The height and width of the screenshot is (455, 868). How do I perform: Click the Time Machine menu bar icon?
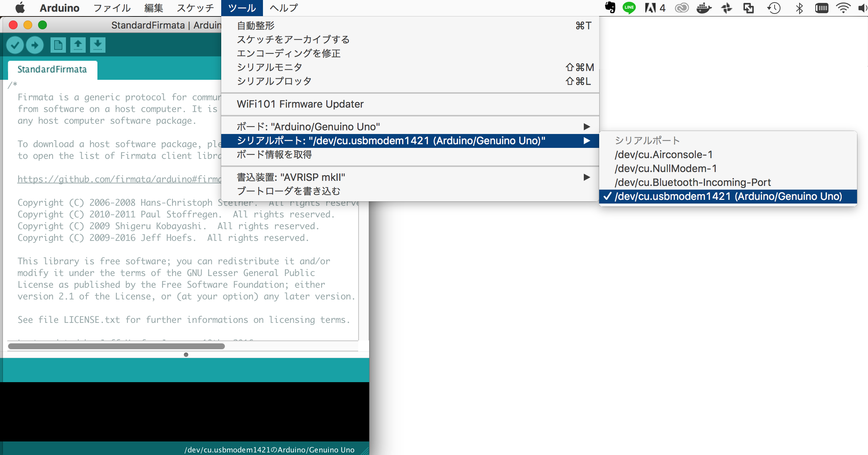774,8
